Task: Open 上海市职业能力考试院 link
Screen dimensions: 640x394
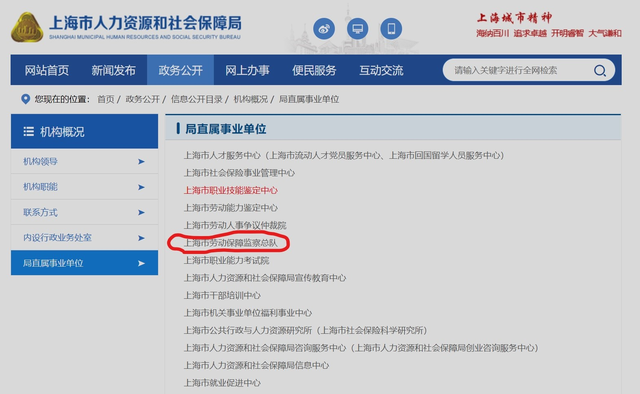Action: 227,260
